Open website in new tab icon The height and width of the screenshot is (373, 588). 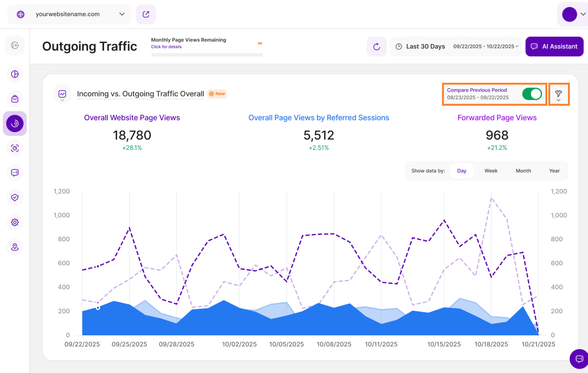coord(146,14)
